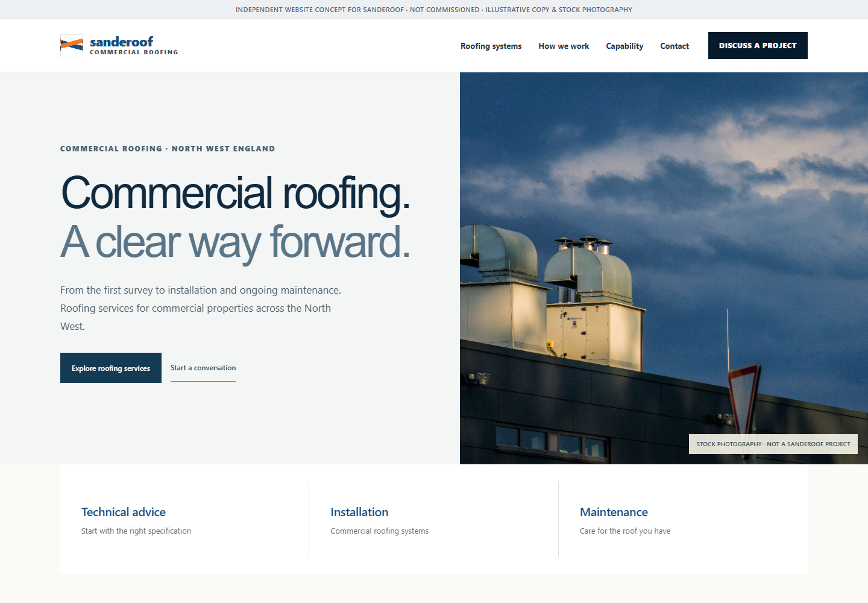Click the 'Stock photography' caption label

(x=773, y=444)
